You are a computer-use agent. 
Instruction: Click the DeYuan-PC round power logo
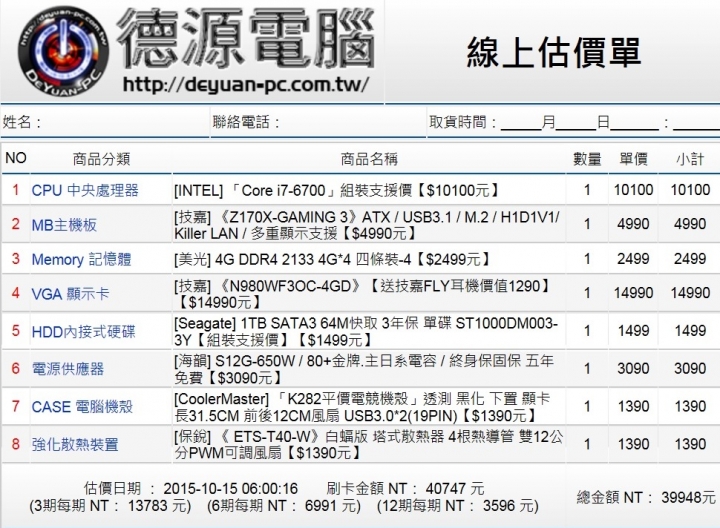tap(64, 51)
